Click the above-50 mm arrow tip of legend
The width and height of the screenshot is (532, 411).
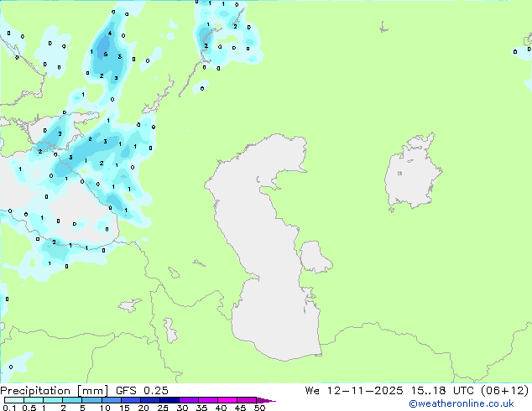click(265, 400)
